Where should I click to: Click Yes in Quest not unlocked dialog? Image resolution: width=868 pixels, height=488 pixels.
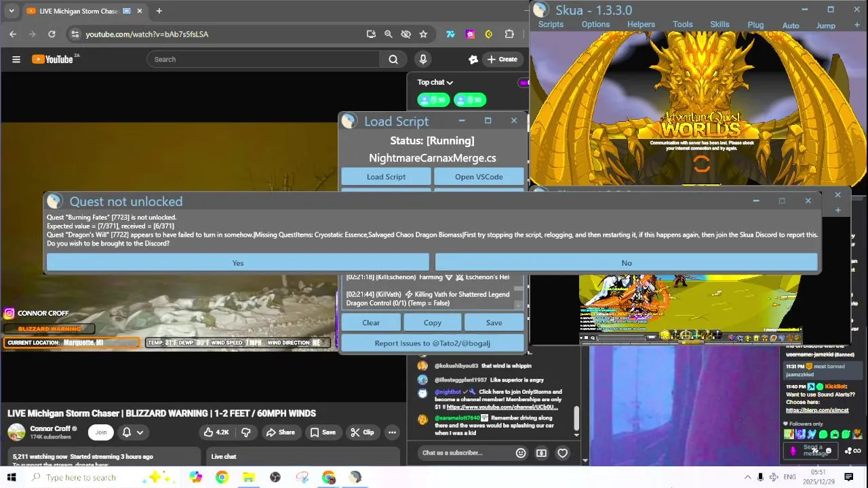[x=238, y=263]
